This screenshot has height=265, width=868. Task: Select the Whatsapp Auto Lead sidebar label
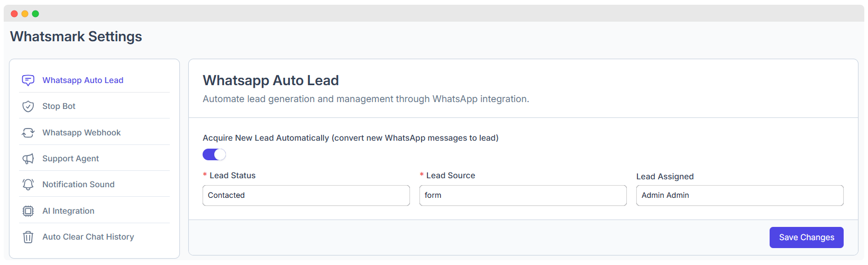83,80
